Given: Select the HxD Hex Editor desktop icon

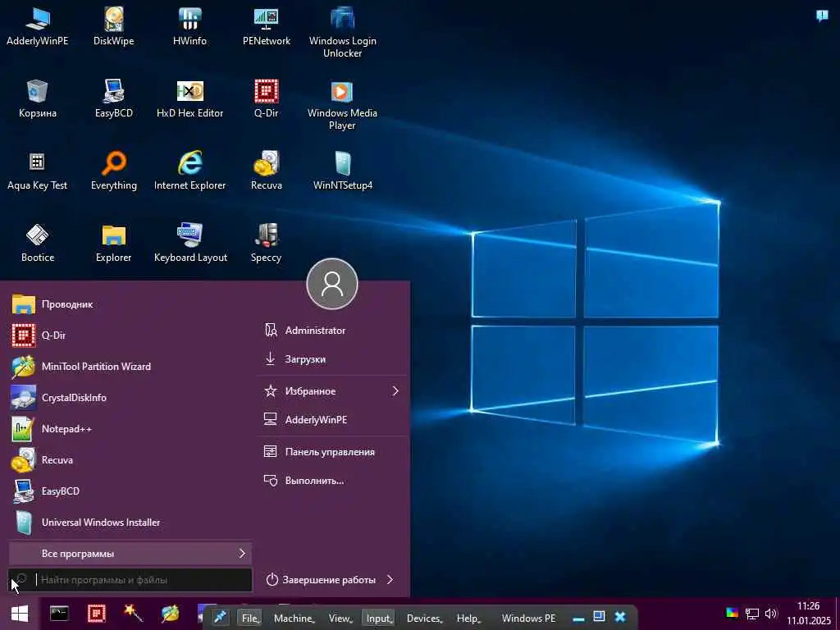Looking at the screenshot, I should (189, 99).
